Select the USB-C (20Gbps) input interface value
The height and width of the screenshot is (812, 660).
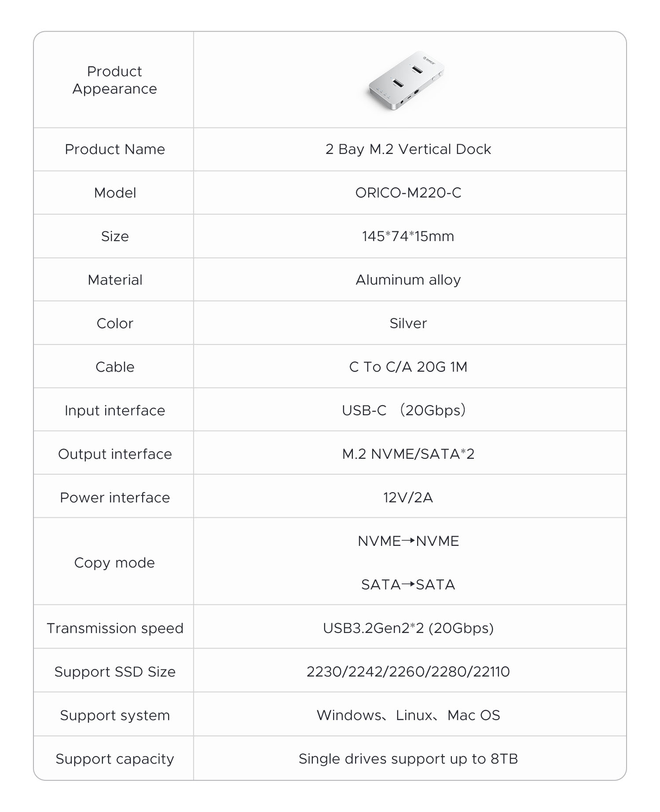click(x=403, y=410)
